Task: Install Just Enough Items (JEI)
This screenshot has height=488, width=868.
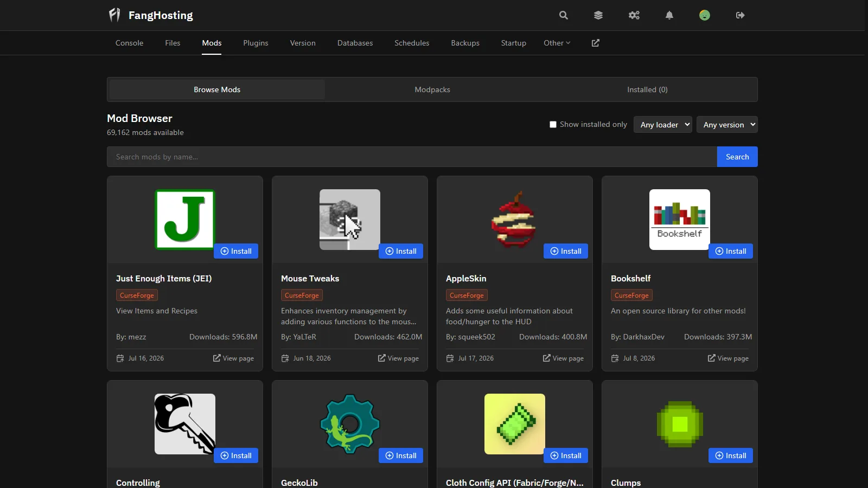Action: 236,251
